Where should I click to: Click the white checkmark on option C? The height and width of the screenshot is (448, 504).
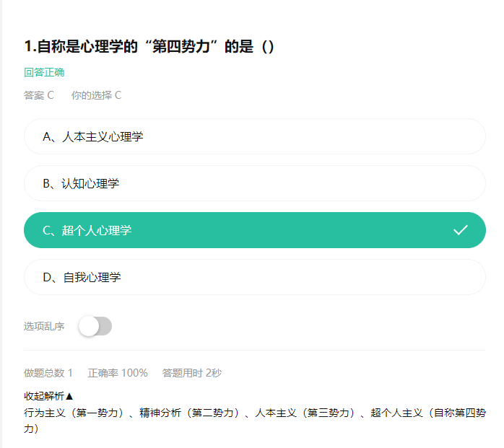pos(460,230)
